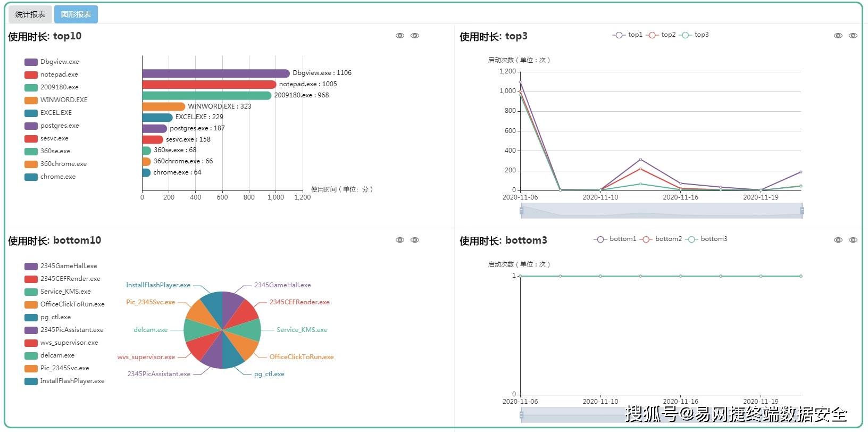Toggle top2 series in legend
This screenshot has width=868, height=432.
click(661, 35)
